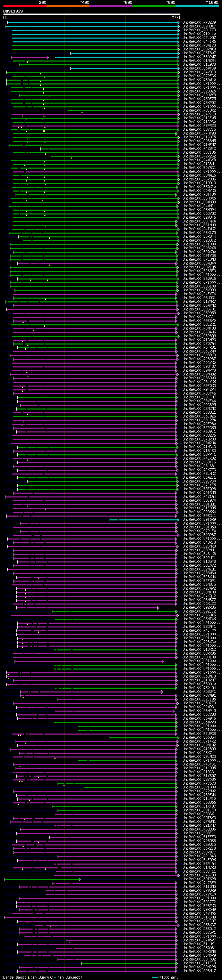The height and width of the screenshot is (980, 222).
Task: Select the UniRef100_A4TWK2 label
Action: pyautogui.click(x=199, y=229)
